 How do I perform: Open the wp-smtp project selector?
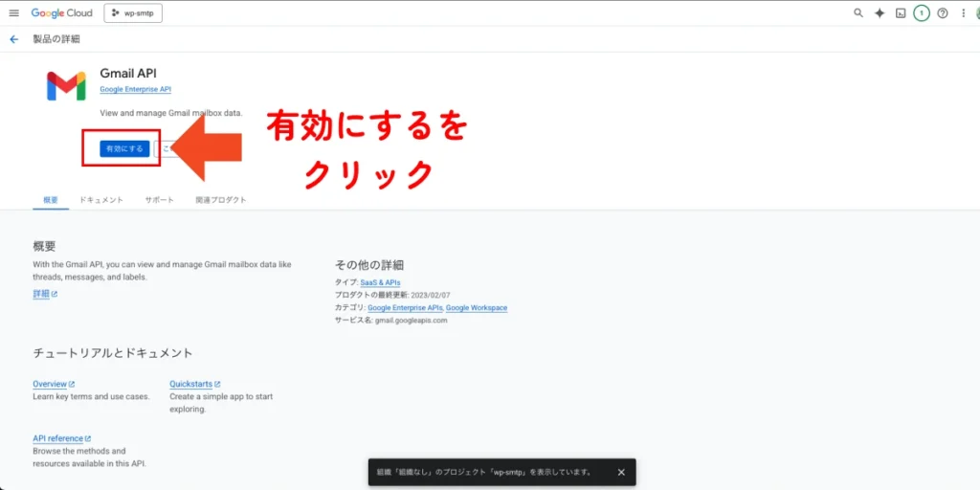(x=133, y=13)
